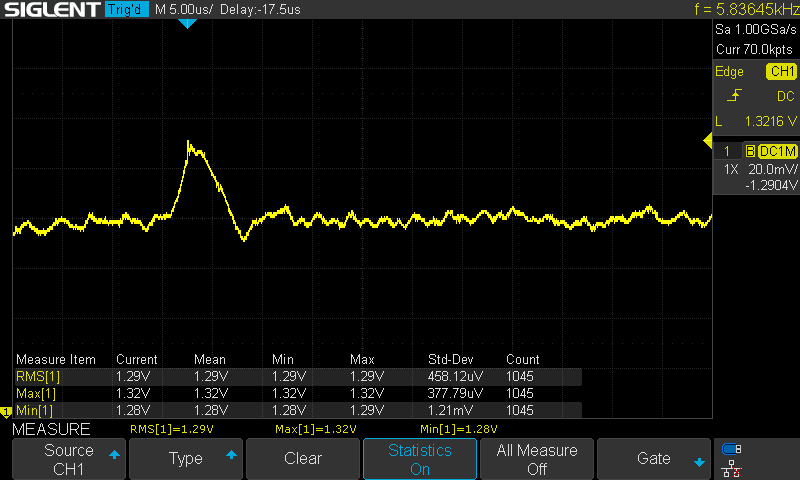This screenshot has height=480, width=800.
Task: Click the RMS Std-Dev value 458.12uV
Action: pos(455,376)
